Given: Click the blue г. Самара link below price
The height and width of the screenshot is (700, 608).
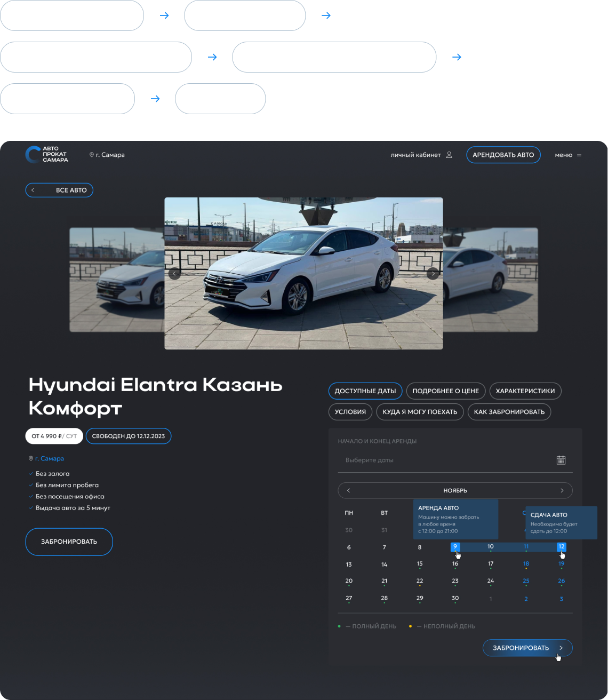Looking at the screenshot, I should click(x=50, y=458).
